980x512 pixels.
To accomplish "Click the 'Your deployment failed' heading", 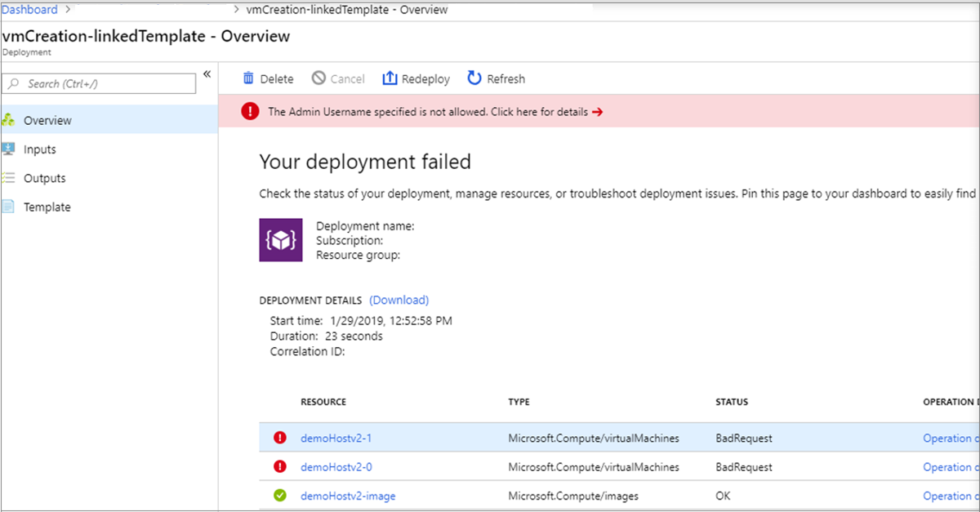I will 365,162.
